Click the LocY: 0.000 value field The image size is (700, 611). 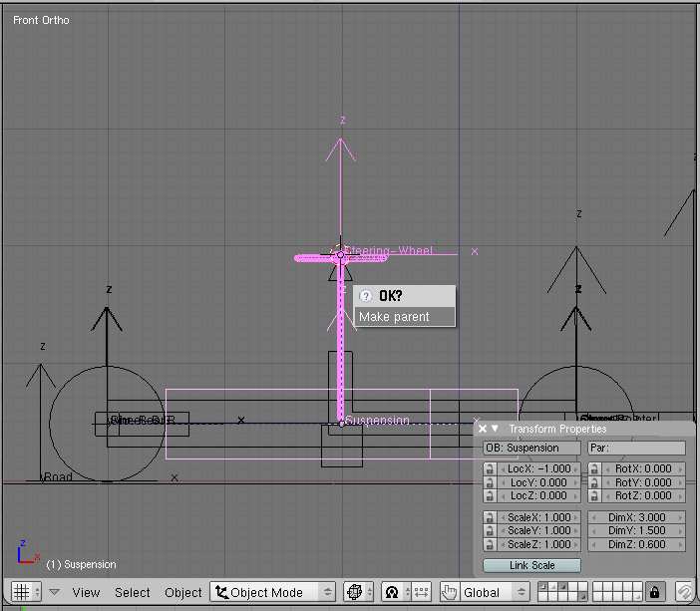(538, 482)
